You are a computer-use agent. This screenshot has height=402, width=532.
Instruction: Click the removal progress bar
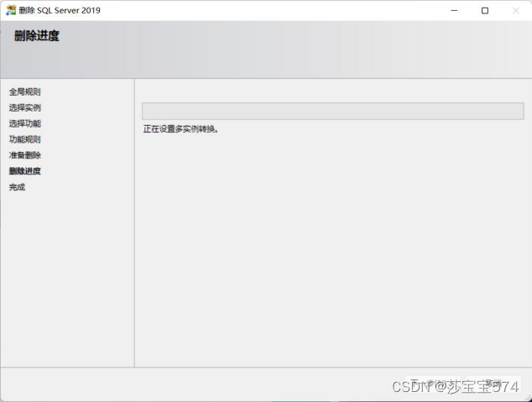coord(333,111)
